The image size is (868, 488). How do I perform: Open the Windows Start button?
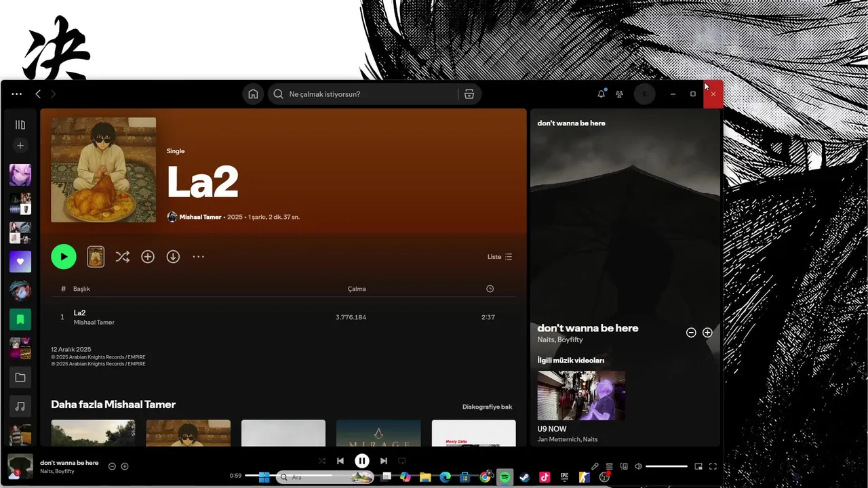[264, 477]
